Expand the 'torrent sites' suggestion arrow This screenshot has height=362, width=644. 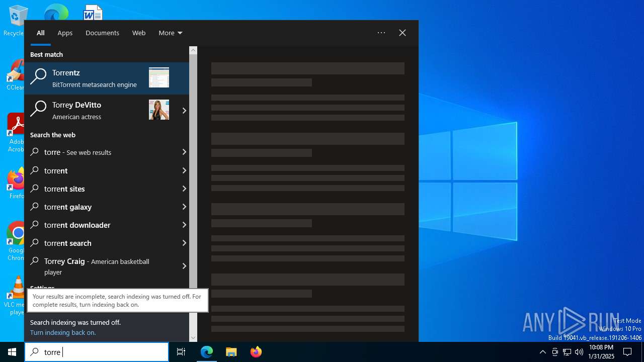coord(184,189)
